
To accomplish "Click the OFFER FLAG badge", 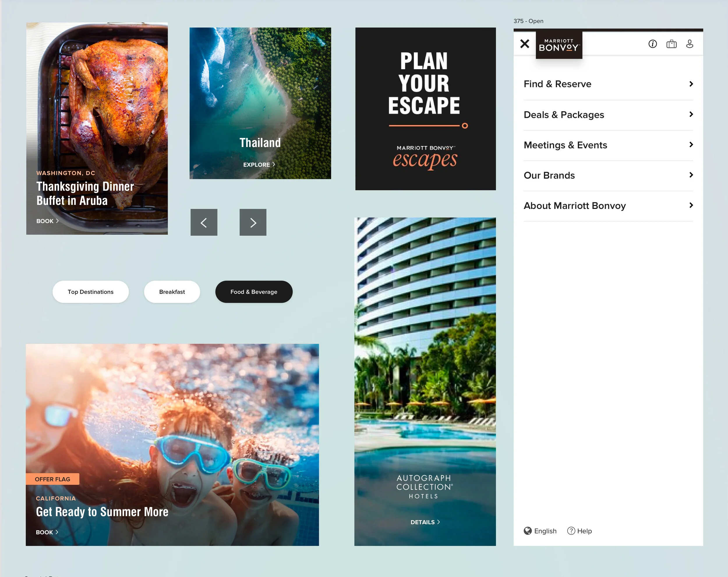I will [53, 479].
